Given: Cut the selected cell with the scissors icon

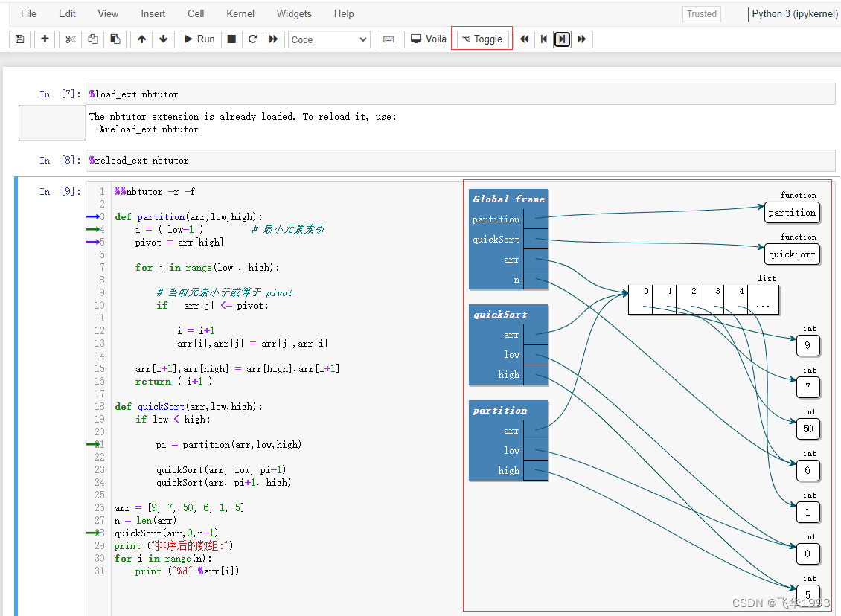Looking at the screenshot, I should pos(71,39).
